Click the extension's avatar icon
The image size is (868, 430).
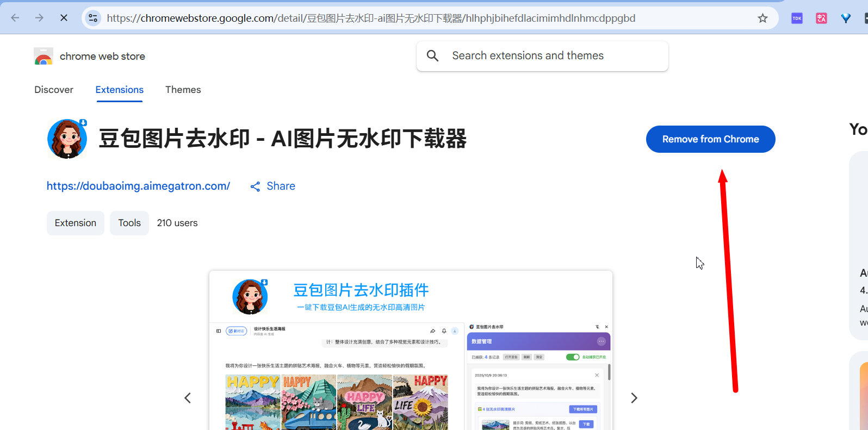pyautogui.click(x=67, y=139)
